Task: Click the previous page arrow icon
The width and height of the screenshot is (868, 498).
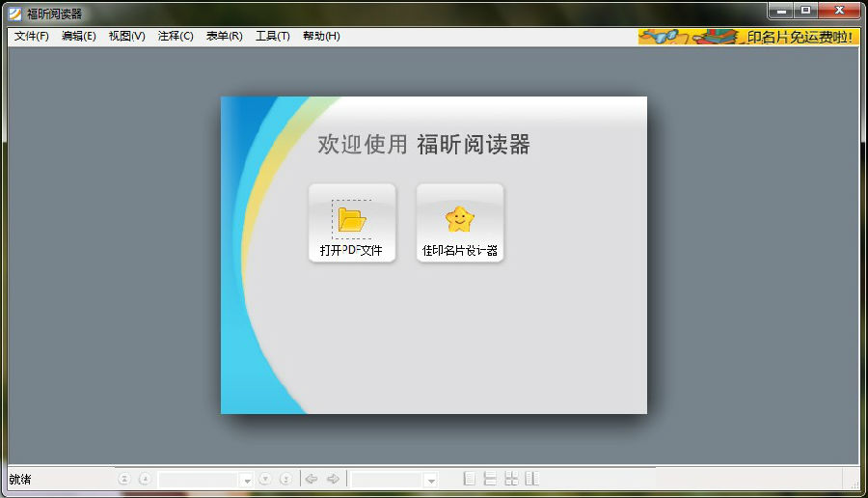Action: click(x=145, y=479)
